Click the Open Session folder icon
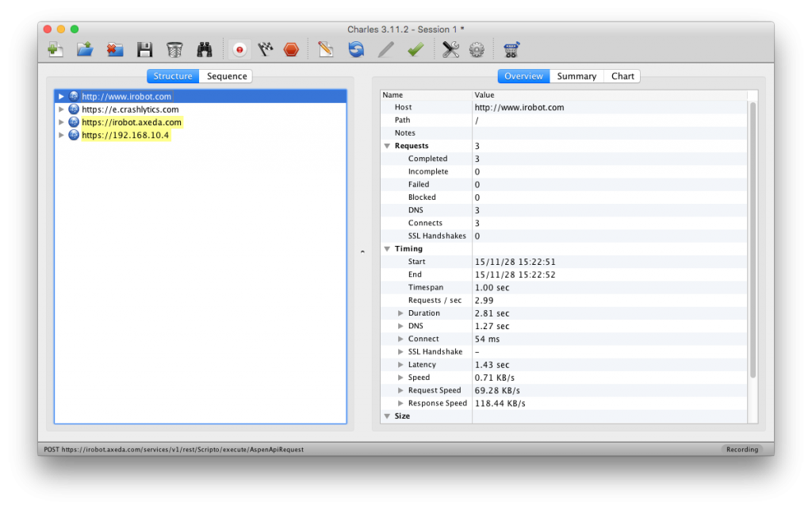 coord(85,50)
